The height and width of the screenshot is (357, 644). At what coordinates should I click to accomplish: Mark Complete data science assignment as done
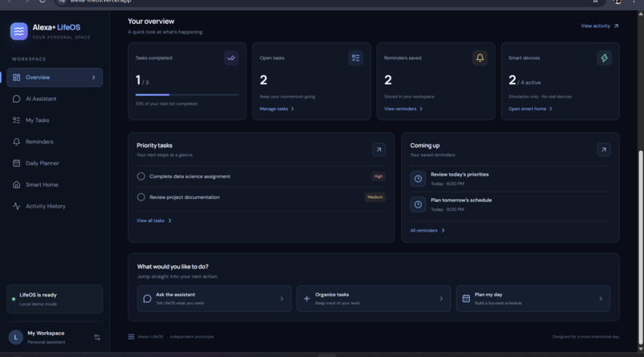coord(141,177)
